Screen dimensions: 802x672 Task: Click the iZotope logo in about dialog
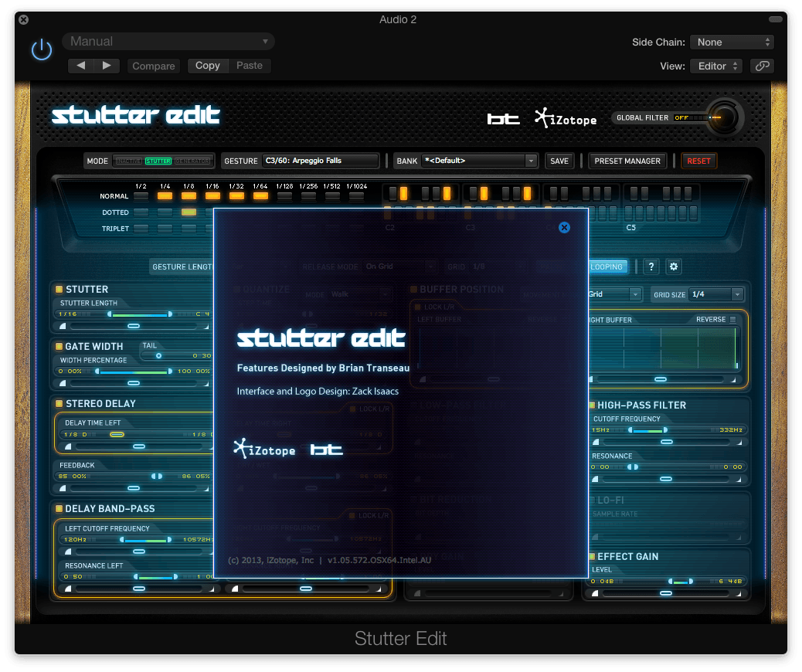tap(264, 449)
